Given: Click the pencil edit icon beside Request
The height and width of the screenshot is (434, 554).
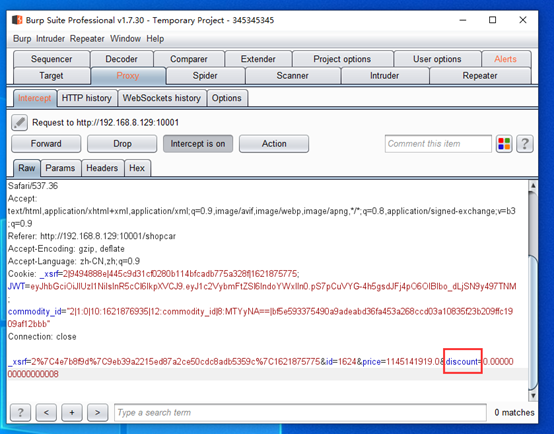Looking at the screenshot, I should pos(19,123).
